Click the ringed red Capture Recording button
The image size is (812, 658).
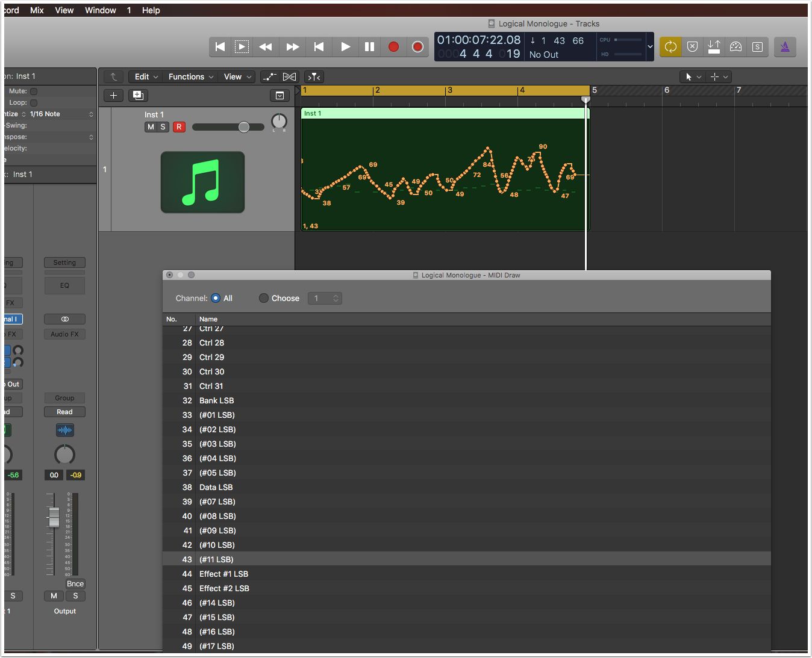pyautogui.click(x=417, y=47)
